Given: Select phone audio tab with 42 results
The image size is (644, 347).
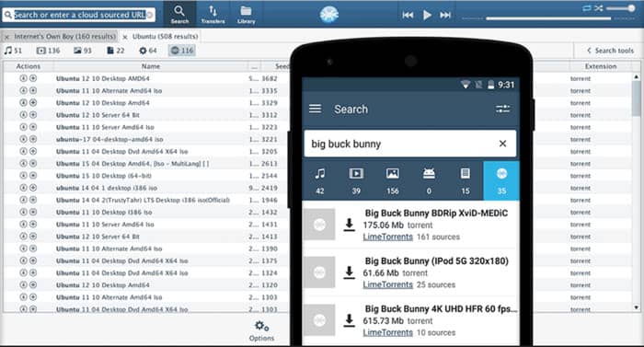Looking at the screenshot, I should coord(320,180).
